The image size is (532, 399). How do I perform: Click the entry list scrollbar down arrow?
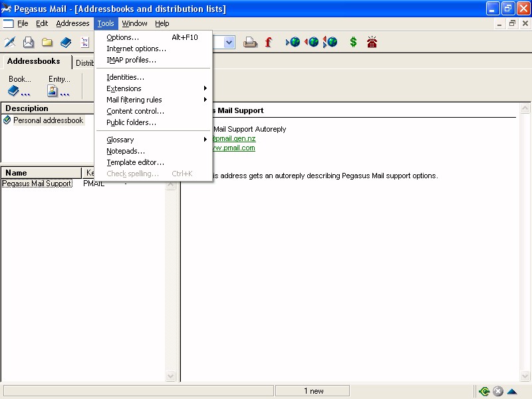[171, 376]
